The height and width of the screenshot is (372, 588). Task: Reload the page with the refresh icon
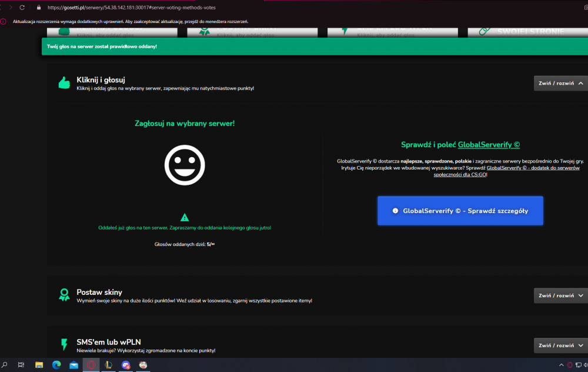(x=22, y=8)
